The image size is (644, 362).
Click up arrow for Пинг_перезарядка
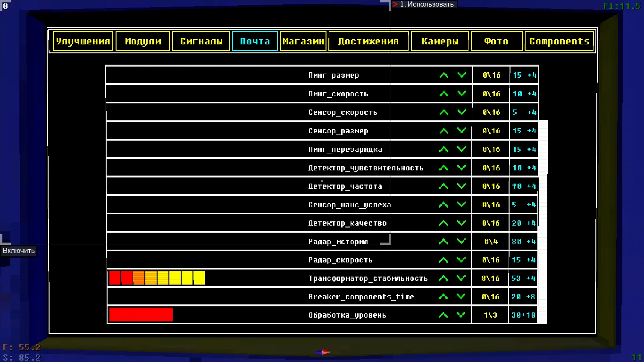point(443,149)
